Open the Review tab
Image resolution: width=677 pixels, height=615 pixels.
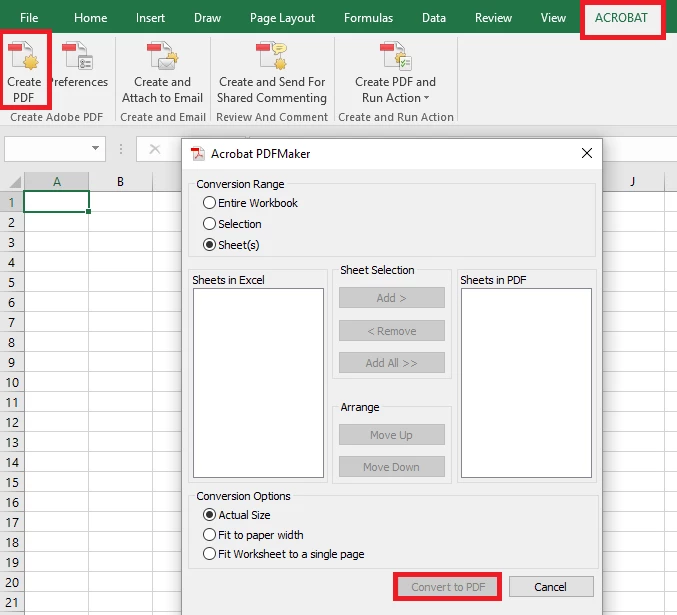point(493,18)
